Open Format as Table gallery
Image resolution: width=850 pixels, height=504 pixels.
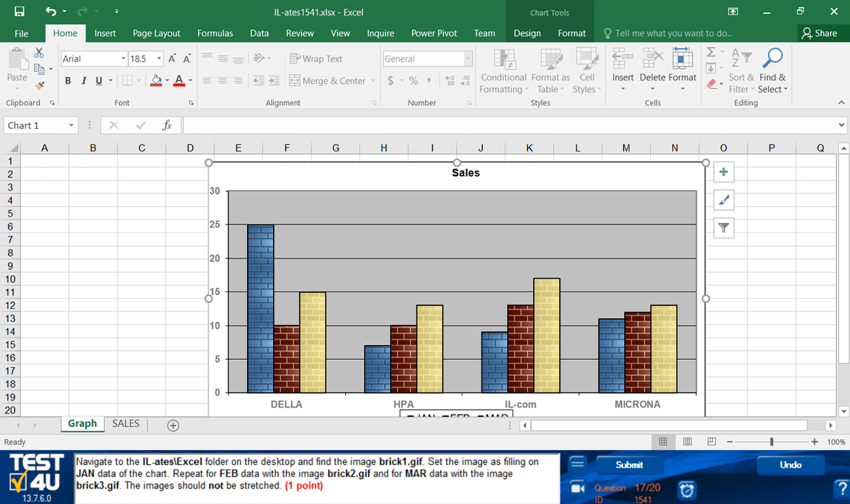pos(551,70)
